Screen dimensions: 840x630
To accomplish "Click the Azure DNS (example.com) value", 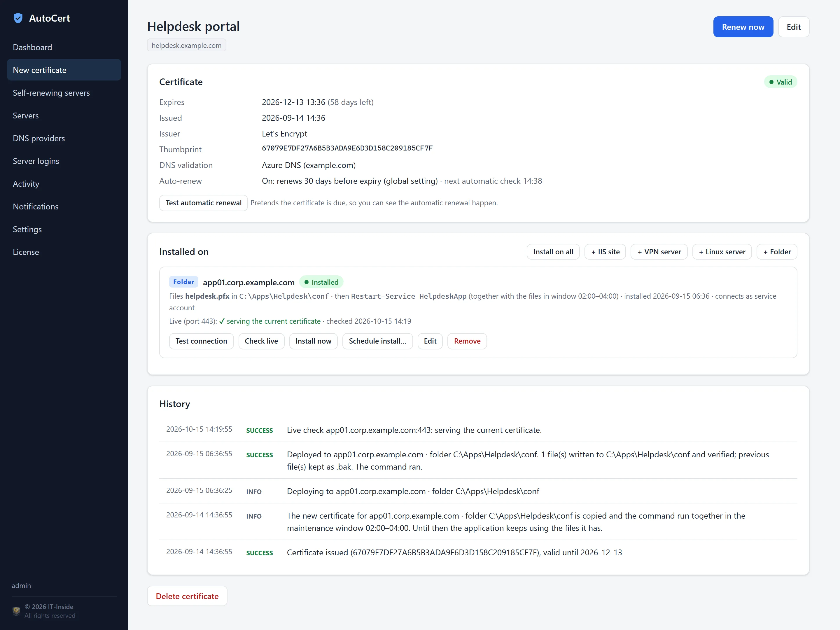I will tap(309, 165).
